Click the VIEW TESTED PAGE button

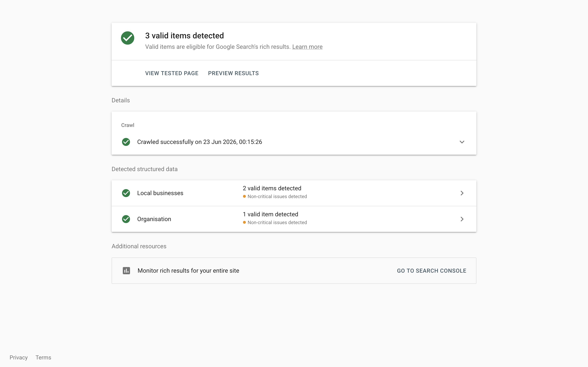click(172, 73)
